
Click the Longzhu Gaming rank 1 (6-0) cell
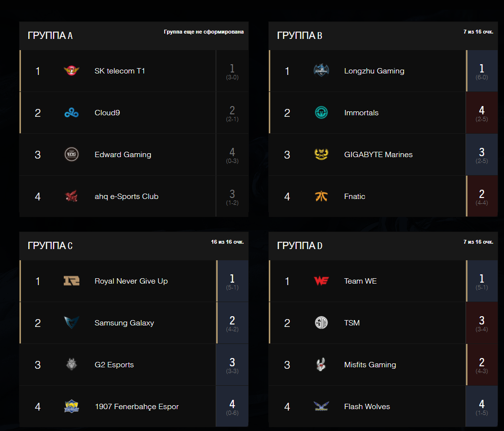(x=482, y=71)
